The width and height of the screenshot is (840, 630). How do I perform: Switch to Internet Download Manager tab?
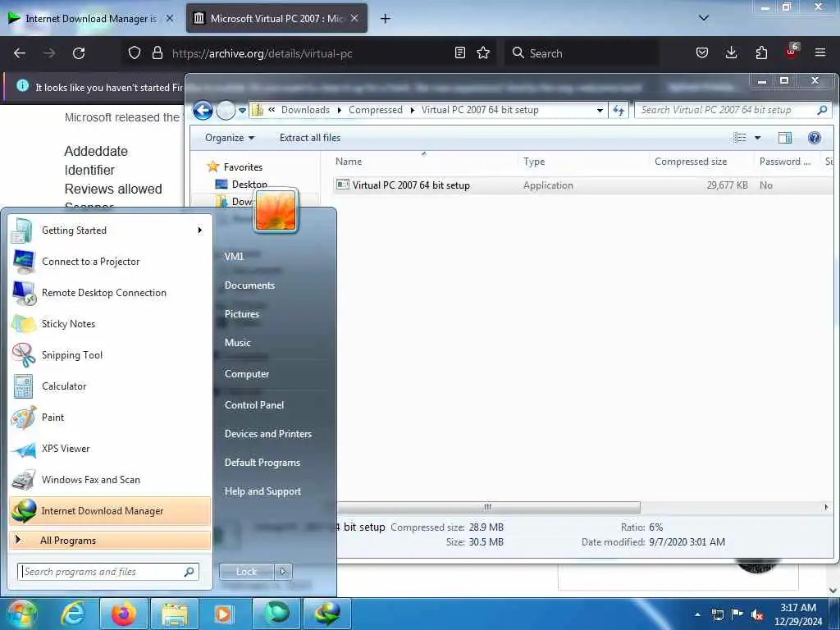click(x=91, y=18)
